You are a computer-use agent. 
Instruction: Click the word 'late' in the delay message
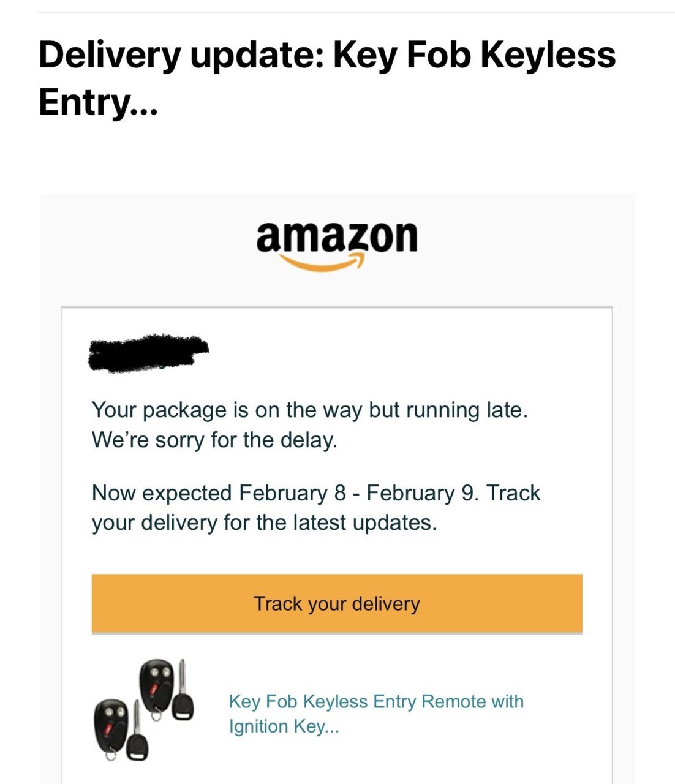pos(507,410)
